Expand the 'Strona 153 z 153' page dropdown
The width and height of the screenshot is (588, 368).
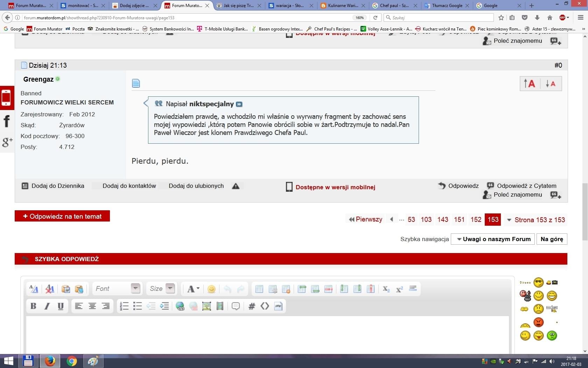(536, 220)
